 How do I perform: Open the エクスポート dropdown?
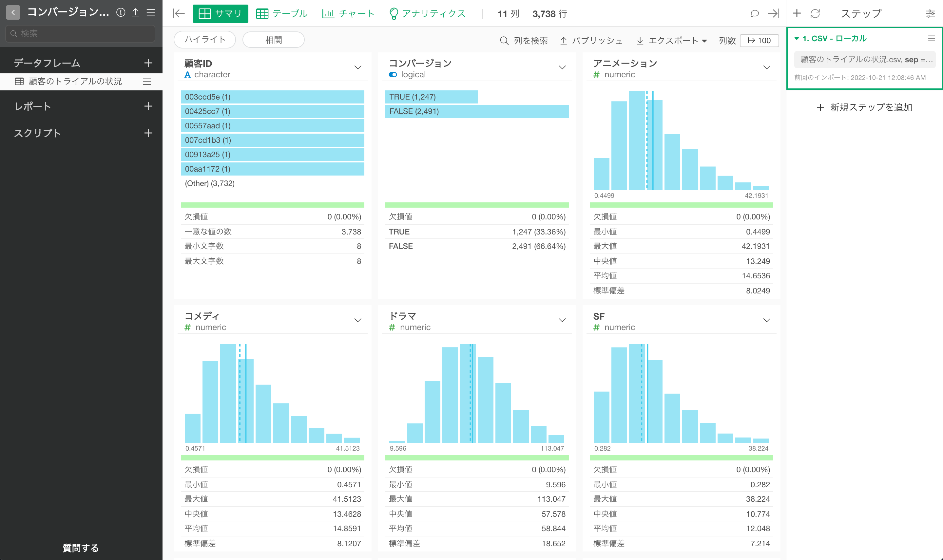[x=672, y=40]
